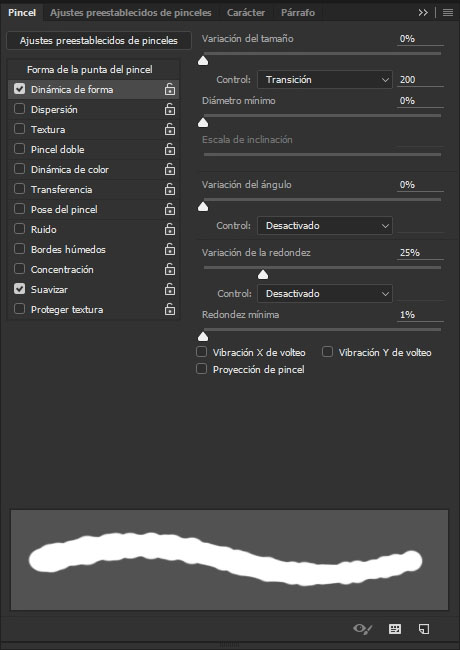Create a new brush with bottom icon
460x650 pixels.
click(424, 629)
